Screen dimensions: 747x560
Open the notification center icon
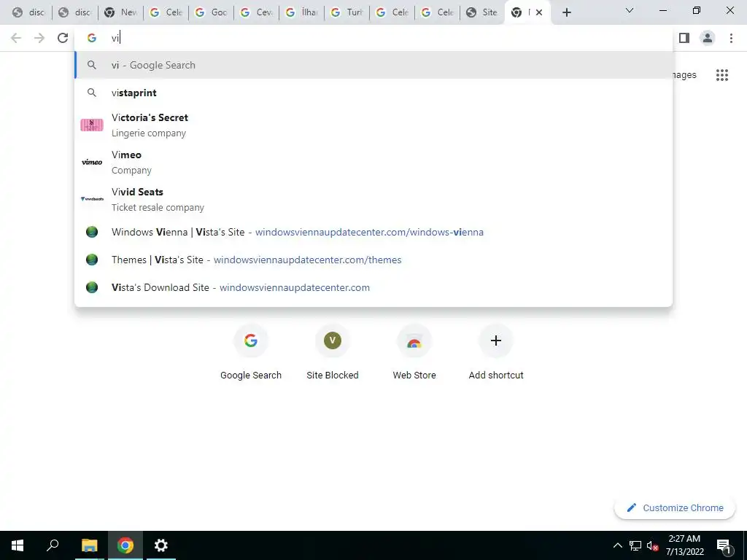[x=723, y=545]
